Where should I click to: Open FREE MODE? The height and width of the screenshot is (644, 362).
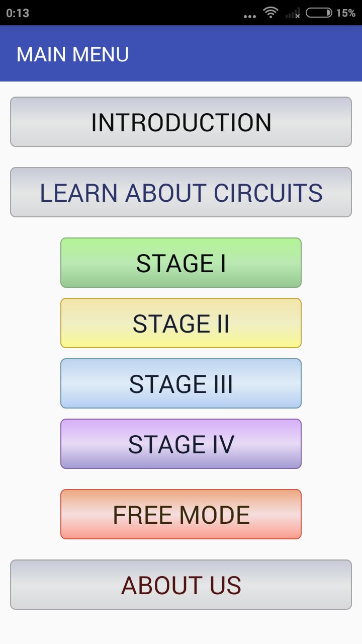(x=181, y=514)
